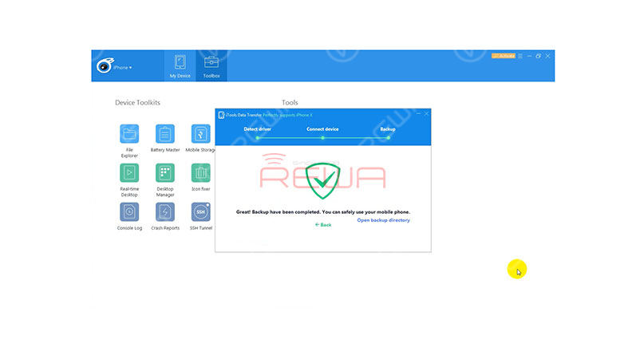Minimize the iTools Data Transfer dialog
This screenshot has width=644, height=359.
pos(418,114)
